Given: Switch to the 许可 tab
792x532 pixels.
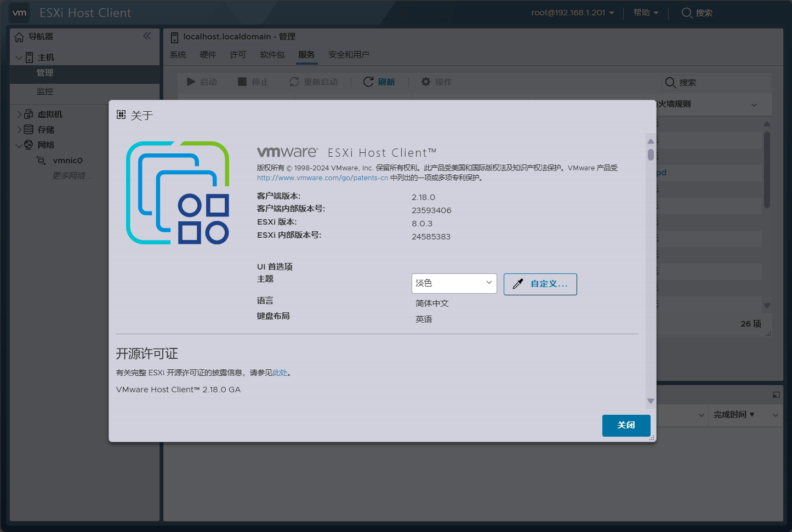Looking at the screenshot, I should (x=238, y=55).
